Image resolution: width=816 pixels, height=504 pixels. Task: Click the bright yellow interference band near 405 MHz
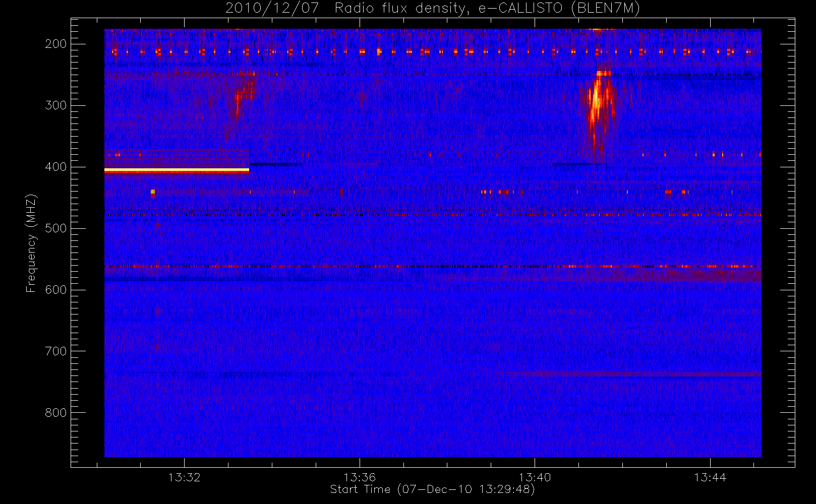[x=177, y=171]
